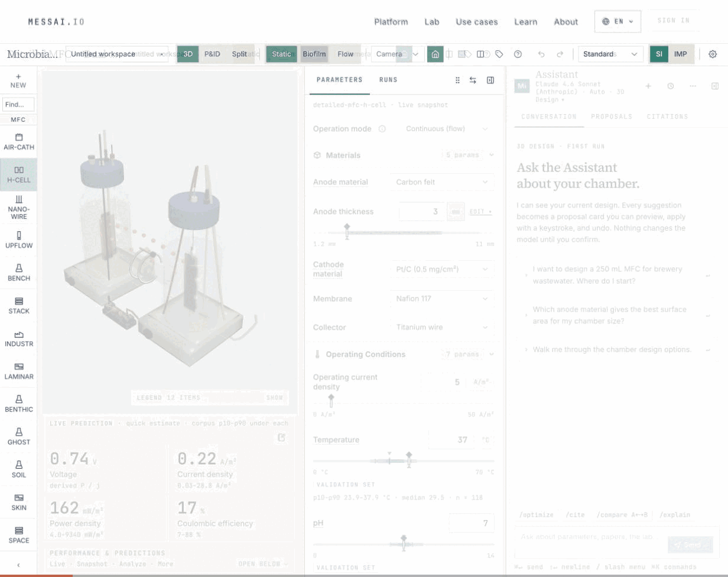The height and width of the screenshot is (577, 728).
Task: Click the Temperature slider handle
Action: pos(409,459)
